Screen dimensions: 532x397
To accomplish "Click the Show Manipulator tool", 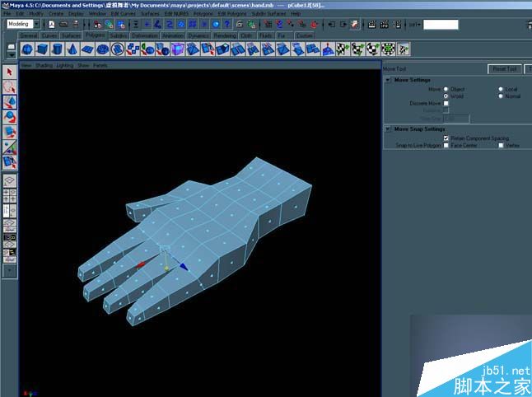I will [x=10, y=147].
